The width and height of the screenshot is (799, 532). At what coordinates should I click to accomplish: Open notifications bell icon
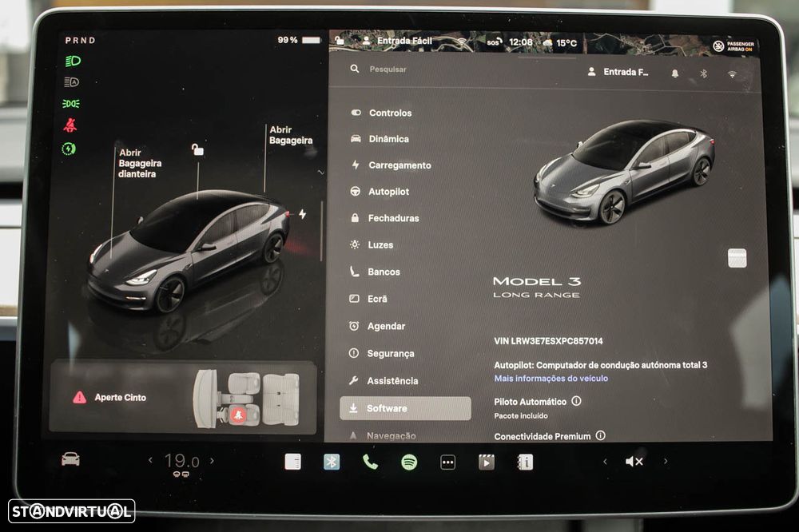[x=674, y=73]
